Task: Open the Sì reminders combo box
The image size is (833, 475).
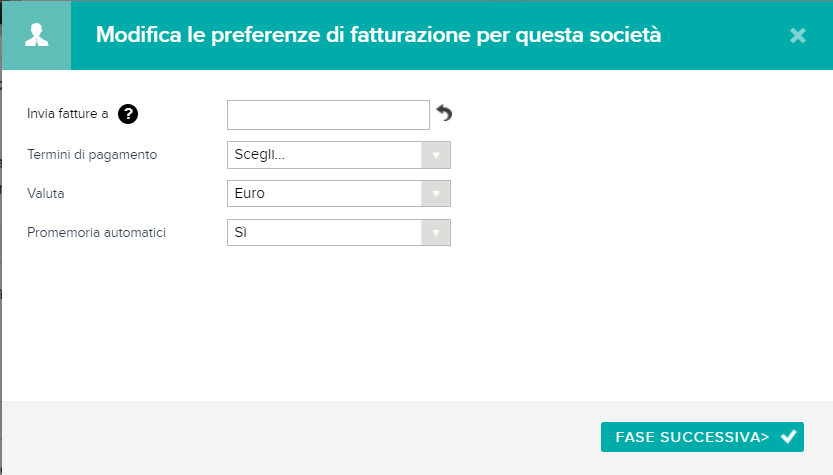Action: point(338,233)
